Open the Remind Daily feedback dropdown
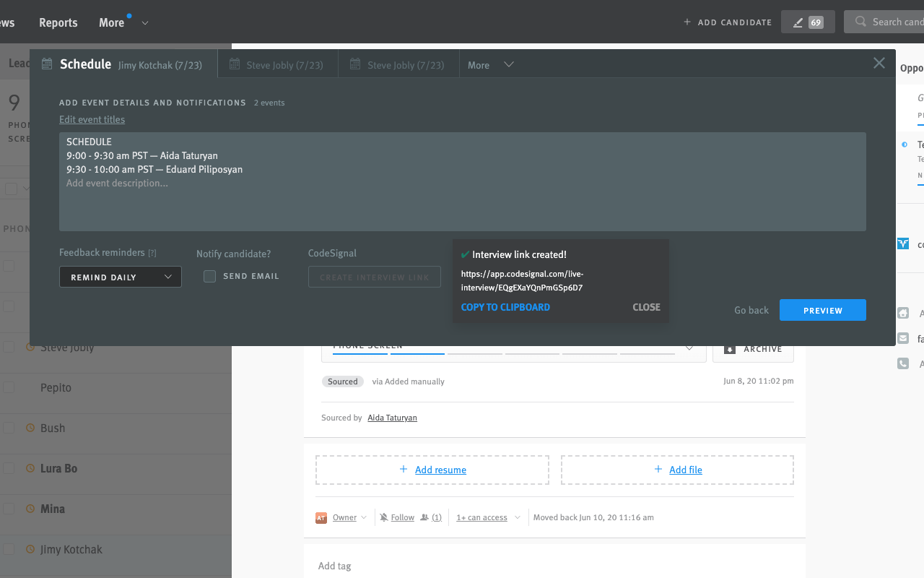 pyautogui.click(x=120, y=277)
